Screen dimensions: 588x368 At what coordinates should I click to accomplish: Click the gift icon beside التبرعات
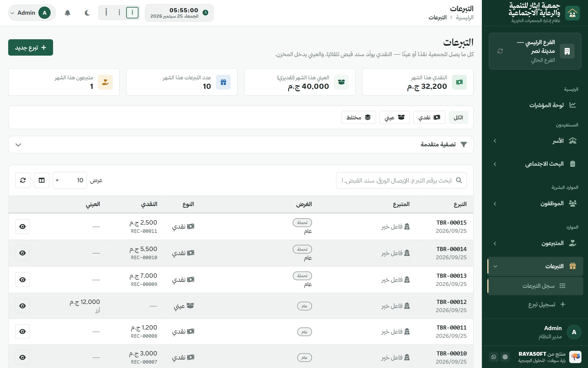pos(572,266)
